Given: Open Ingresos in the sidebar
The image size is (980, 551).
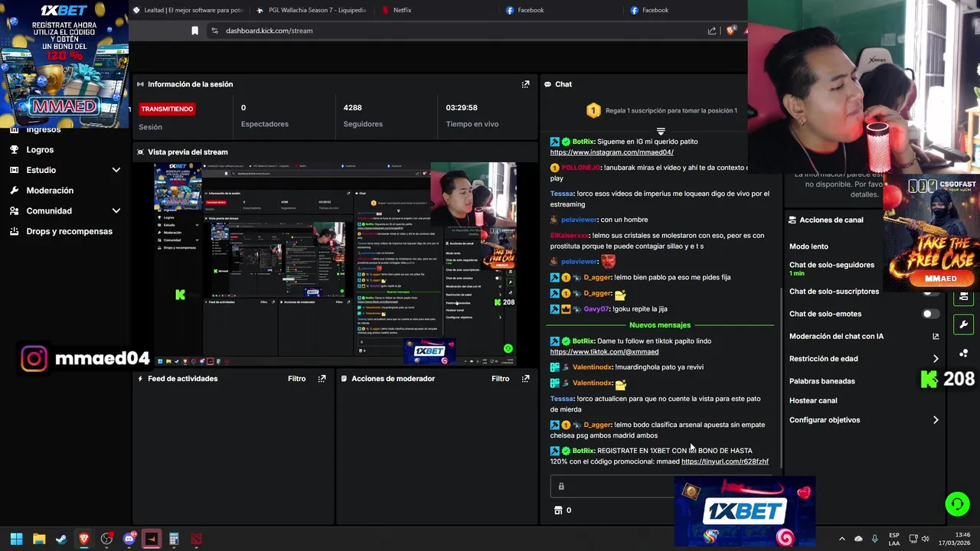Looking at the screenshot, I should tap(43, 130).
